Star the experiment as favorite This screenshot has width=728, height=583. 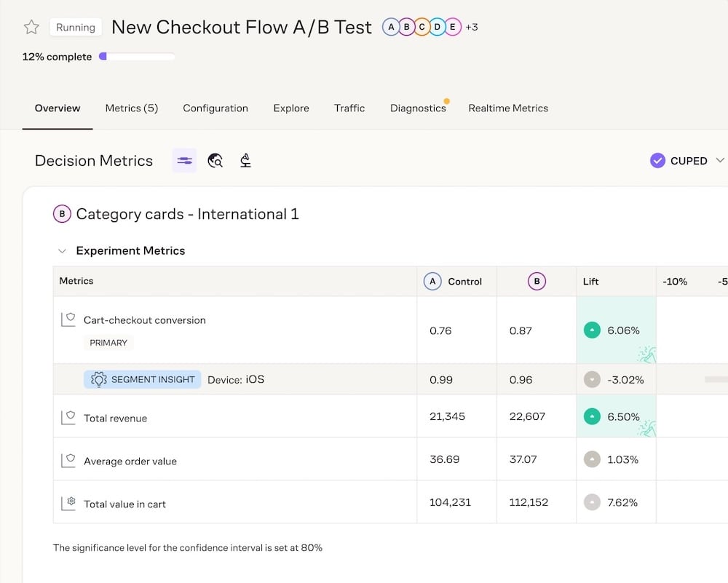(x=31, y=28)
